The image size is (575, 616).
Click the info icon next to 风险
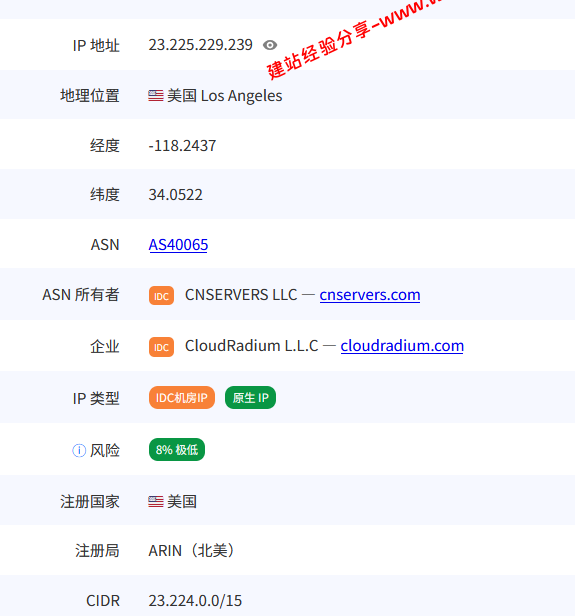(79, 450)
